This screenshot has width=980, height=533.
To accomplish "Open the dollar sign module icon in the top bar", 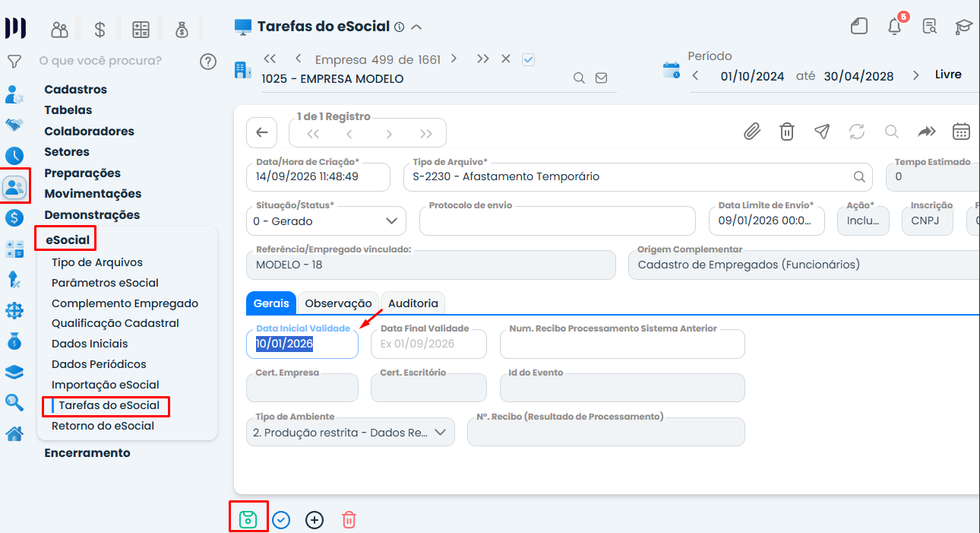I will 100,30.
